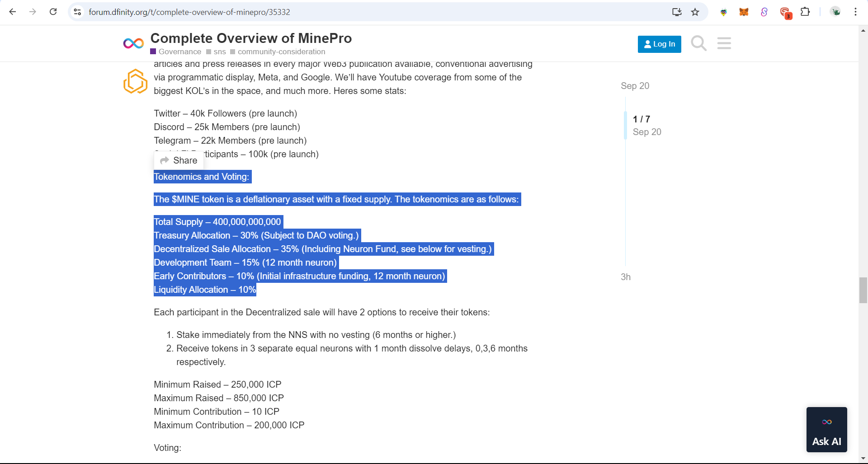Open the community-consideration tag
The image size is (868, 464).
(278, 52)
